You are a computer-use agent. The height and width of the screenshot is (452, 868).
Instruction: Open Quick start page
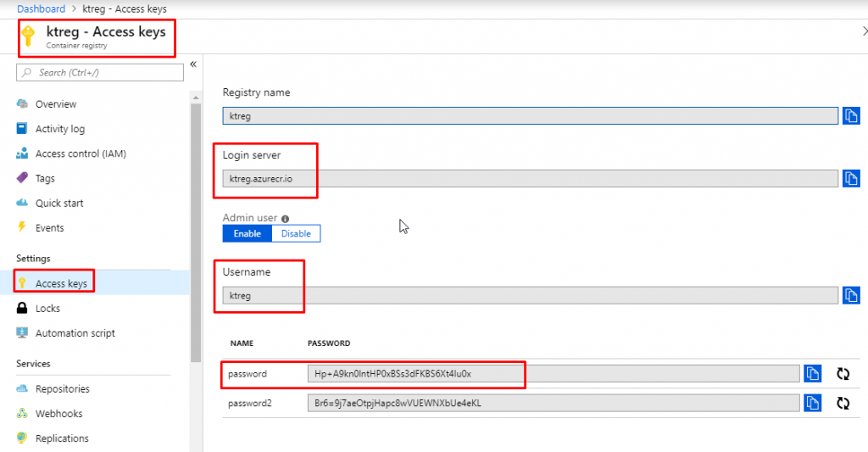[x=59, y=204]
